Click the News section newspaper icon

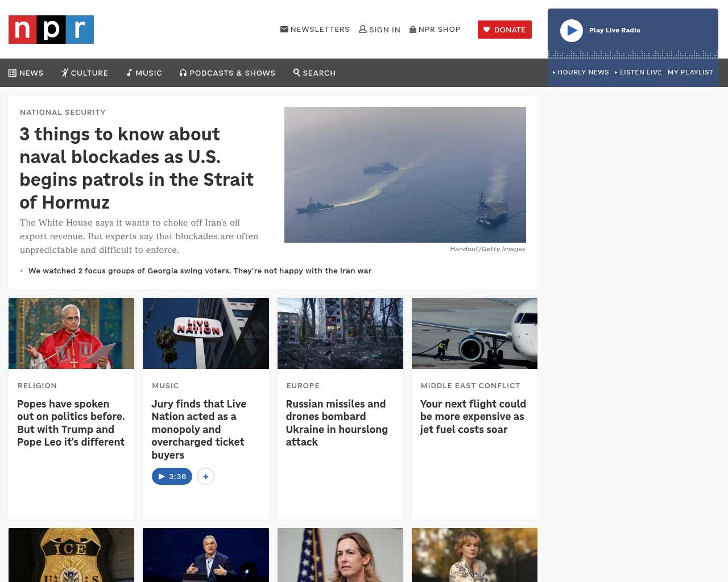tap(13, 73)
